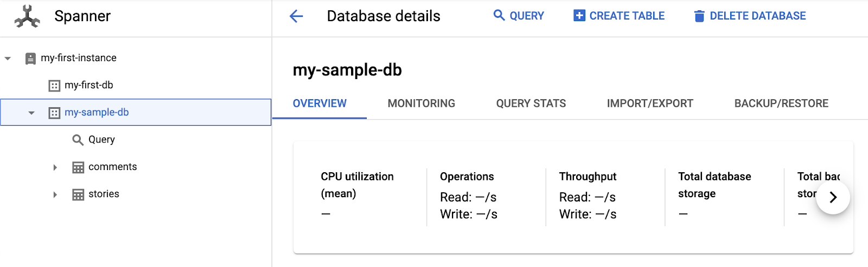868x267 pixels.
Task: Select my-first-db in the sidebar tree
Action: pos(89,85)
